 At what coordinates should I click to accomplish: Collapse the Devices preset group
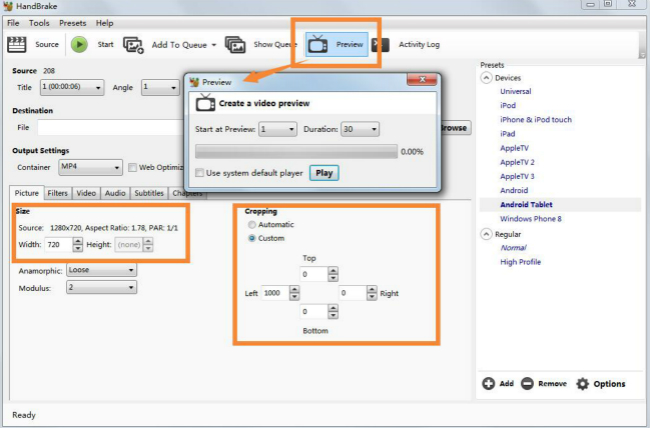click(x=486, y=78)
